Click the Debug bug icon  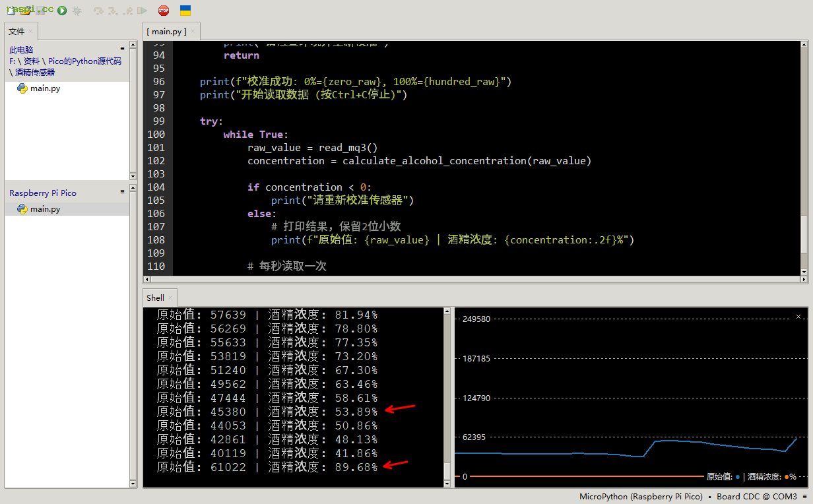click(77, 11)
